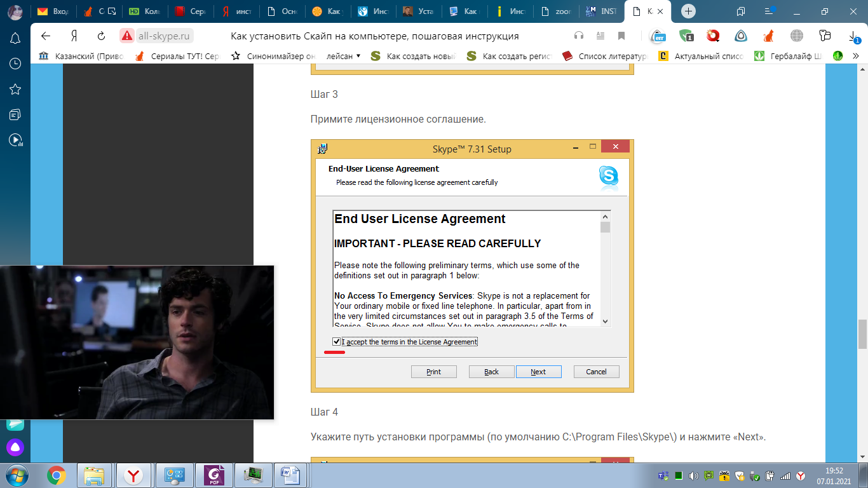Click the grey globe extension icon
868x488 pixels.
coord(797,36)
